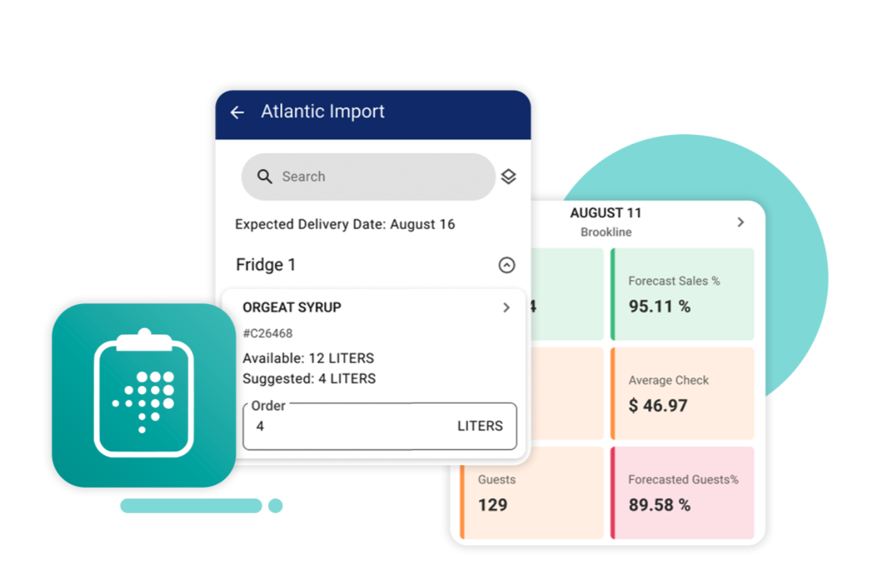
Task: Select the Brookline location label
Action: tap(606, 233)
